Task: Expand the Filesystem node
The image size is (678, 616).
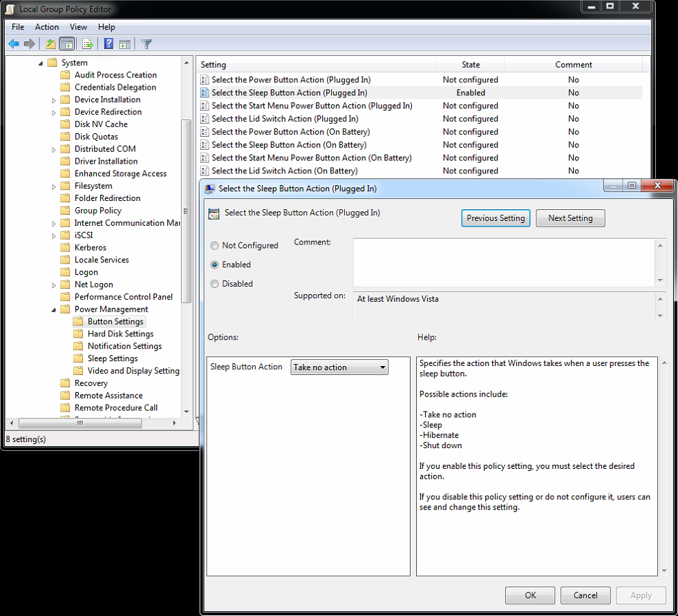Action: coord(54,186)
